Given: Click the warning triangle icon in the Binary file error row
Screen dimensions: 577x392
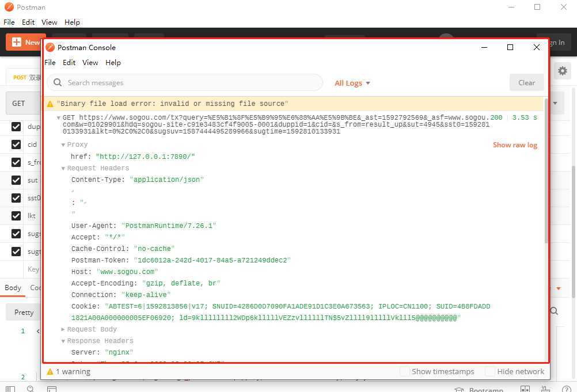Looking at the screenshot, I should click(x=50, y=104).
